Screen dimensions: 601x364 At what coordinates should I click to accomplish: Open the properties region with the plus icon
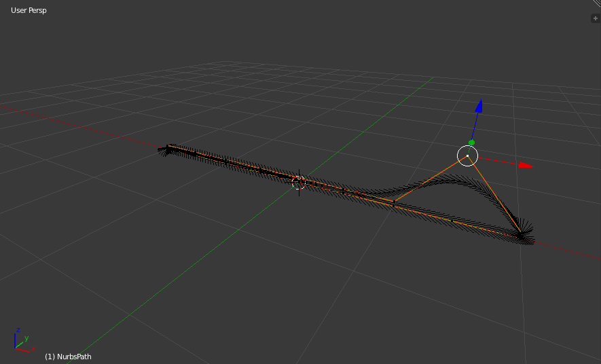pyautogui.click(x=596, y=18)
